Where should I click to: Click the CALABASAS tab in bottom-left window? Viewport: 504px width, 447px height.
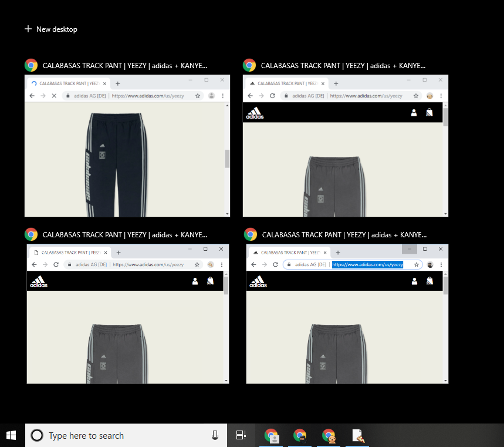(69, 252)
